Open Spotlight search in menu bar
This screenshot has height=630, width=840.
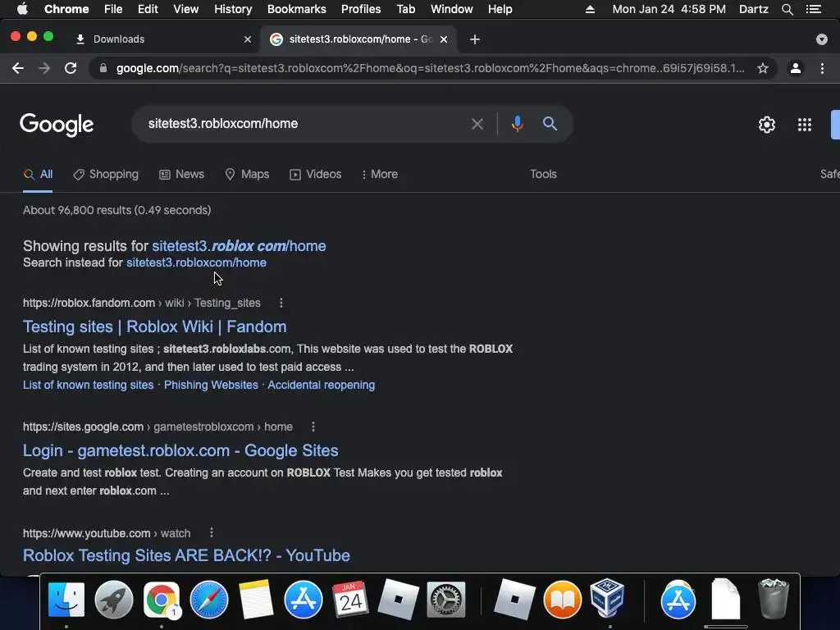[x=787, y=9]
